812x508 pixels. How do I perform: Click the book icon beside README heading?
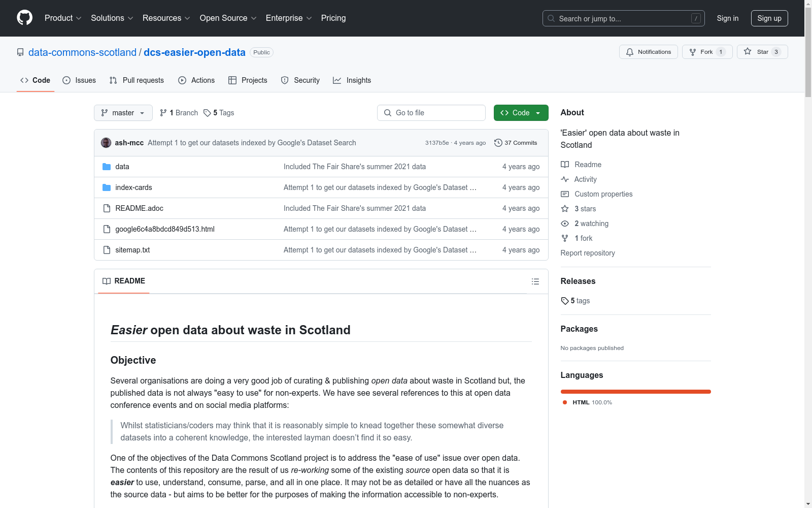click(x=107, y=281)
